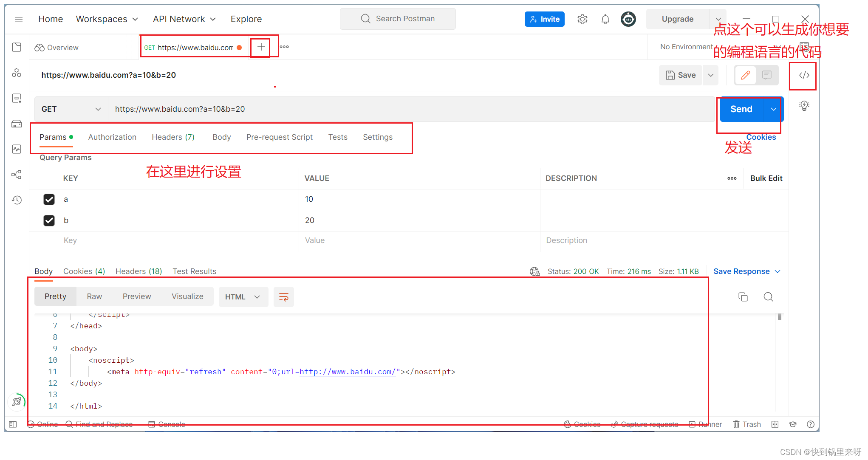Open the bootcamp rocket icon
This screenshot has width=868, height=460.
tap(17, 401)
